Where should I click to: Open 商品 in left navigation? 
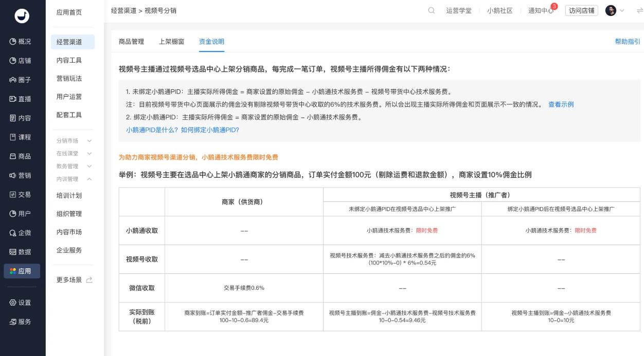point(21,156)
